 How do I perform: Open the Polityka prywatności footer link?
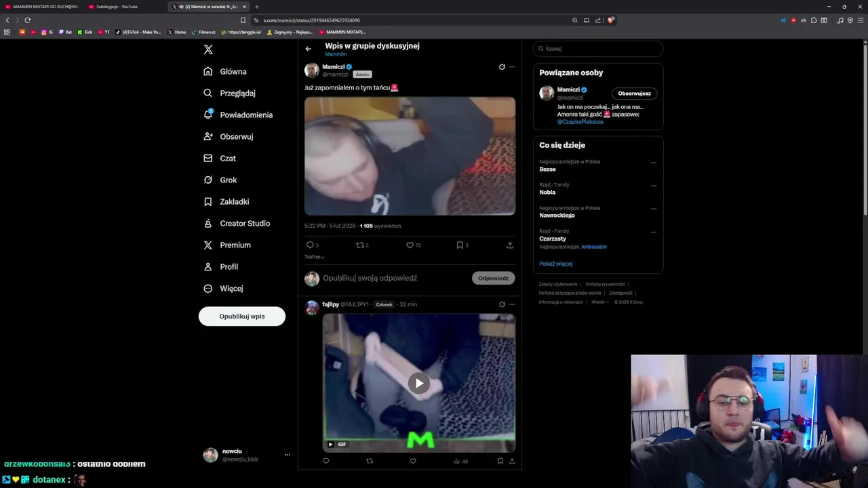(605, 284)
